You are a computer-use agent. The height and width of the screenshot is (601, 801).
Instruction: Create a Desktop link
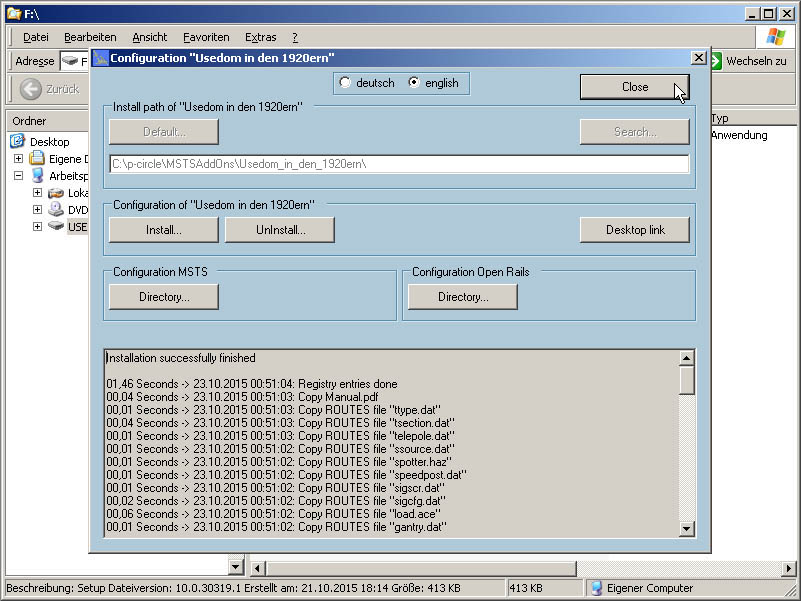coord(635,230)
